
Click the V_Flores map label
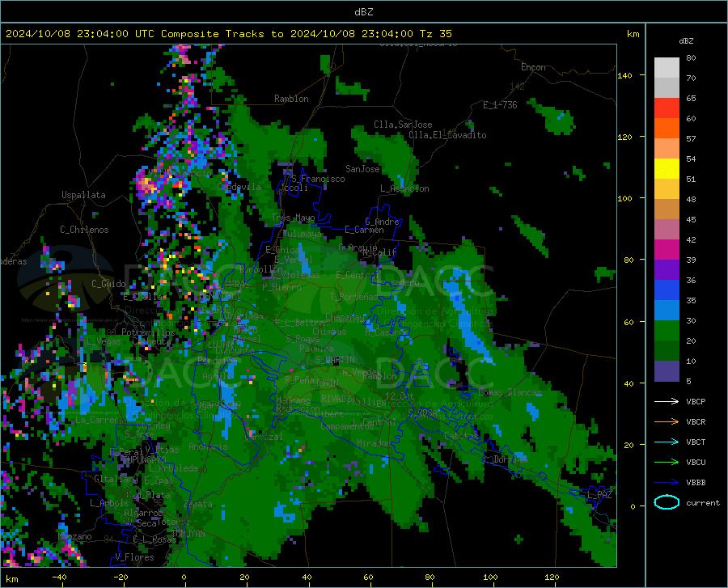click(x=134, y=557)
